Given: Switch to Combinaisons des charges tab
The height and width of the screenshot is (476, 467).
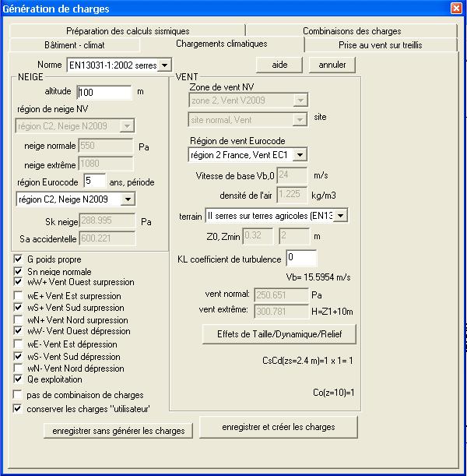Looking at the screenshot, I should (352, 31).
